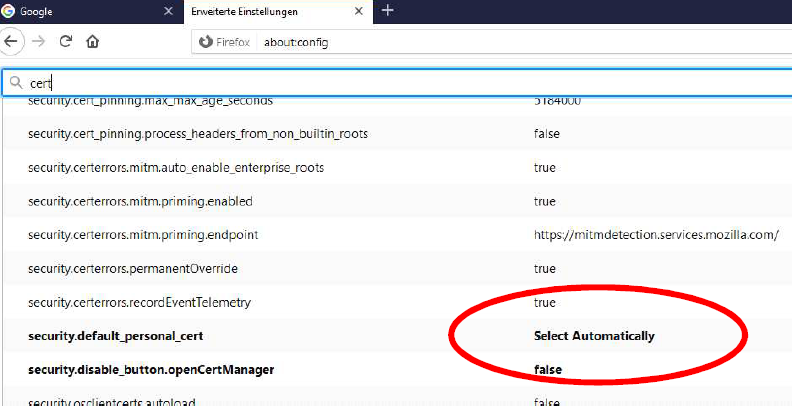Click the Google favicon on first tab
792x408 pixels.
pyautogui.click(x=10, y=12)
